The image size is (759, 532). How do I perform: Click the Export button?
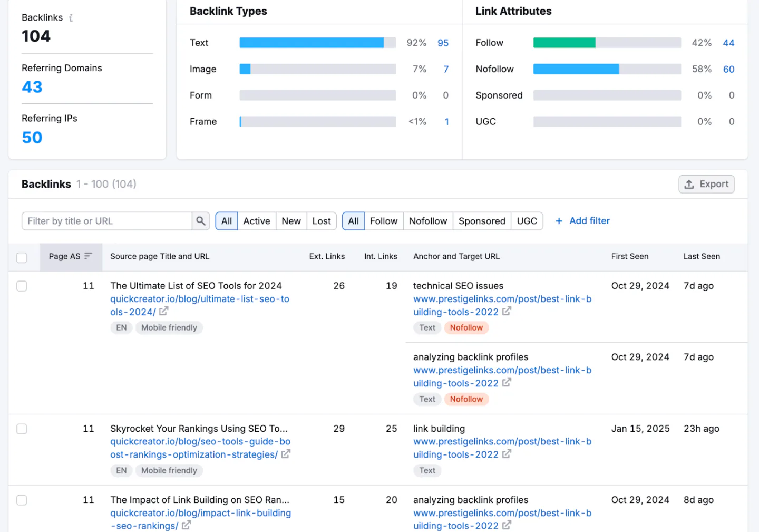(x=706, y=184)
